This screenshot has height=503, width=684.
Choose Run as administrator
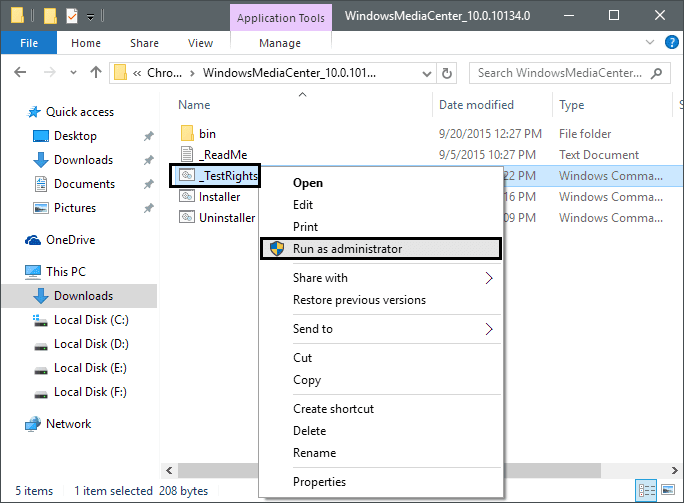point(381,249)
